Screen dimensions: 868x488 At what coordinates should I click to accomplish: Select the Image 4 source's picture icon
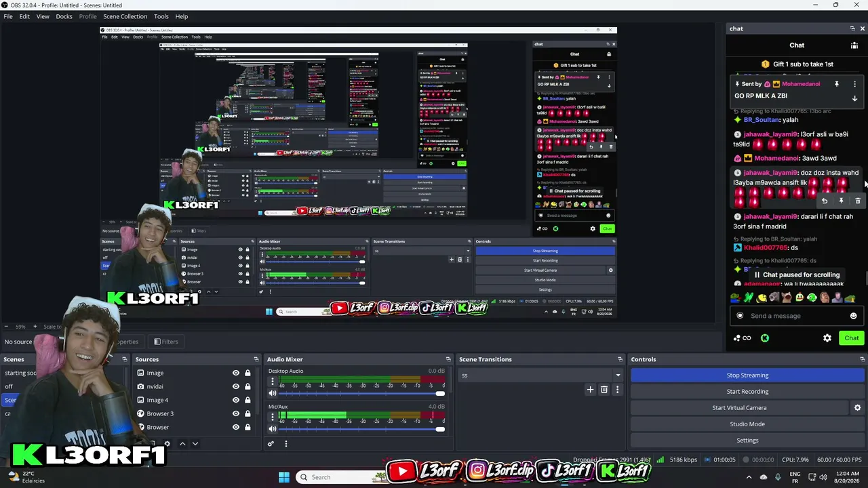pos(140,400)
